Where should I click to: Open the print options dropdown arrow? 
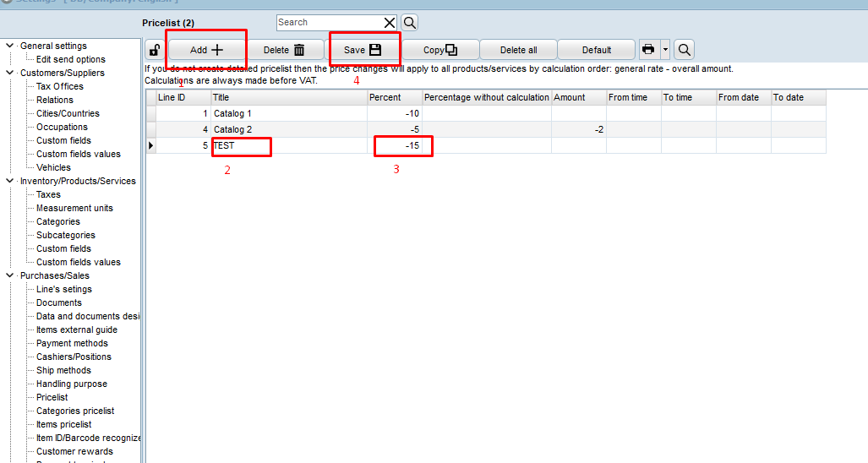[665, 50]
